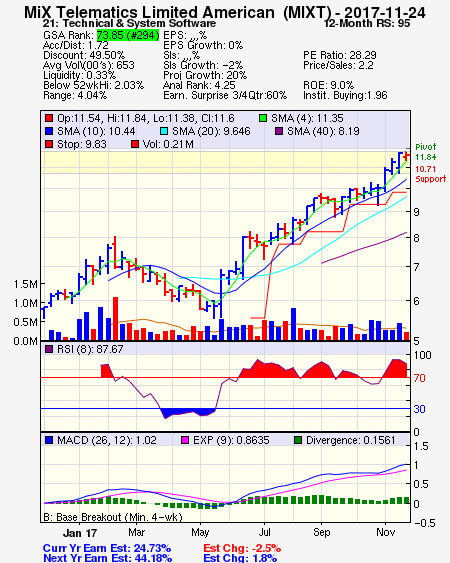This screenshot has width=450, height=563.
Task: Click '21: Technical & System Software' industry label
Action: pyautogui.click(x=129, y=24)
